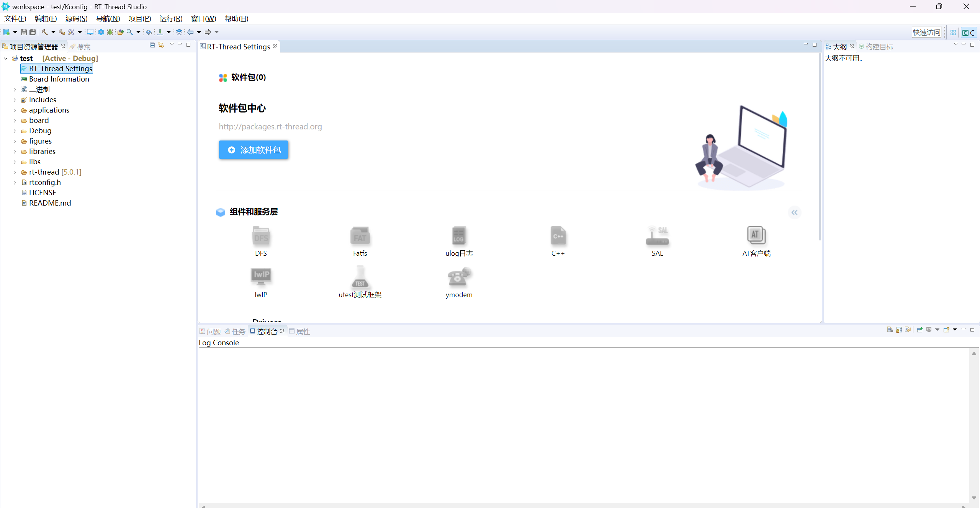The image size is (980, 508).
Task: Toggle the C++ component icon
Action: point(558,235)
